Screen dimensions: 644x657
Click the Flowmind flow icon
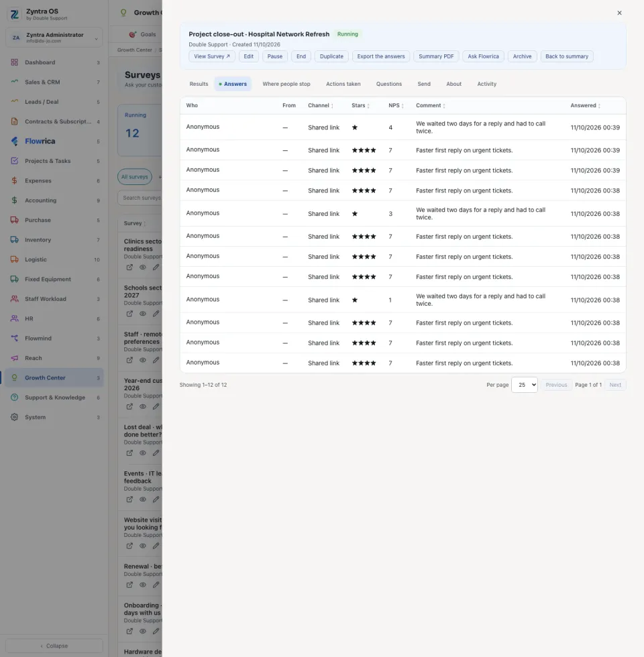(14, 338)
